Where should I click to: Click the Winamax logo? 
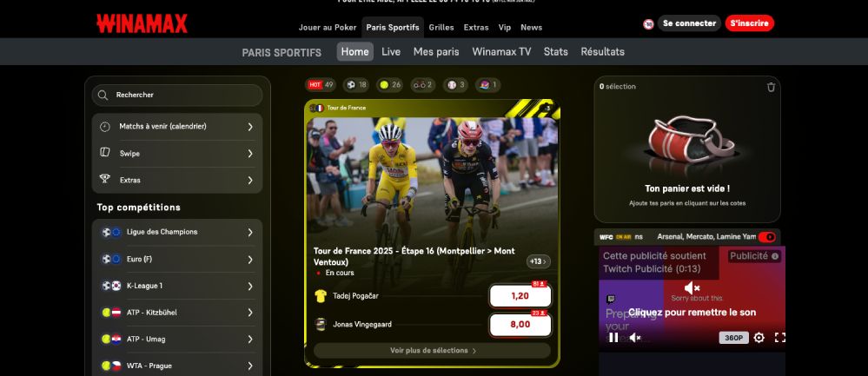point(142,23)
